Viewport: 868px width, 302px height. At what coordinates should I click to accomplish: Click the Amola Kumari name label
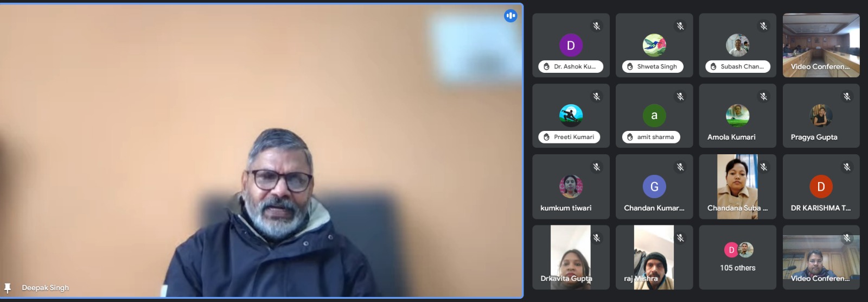pos(731,137)
